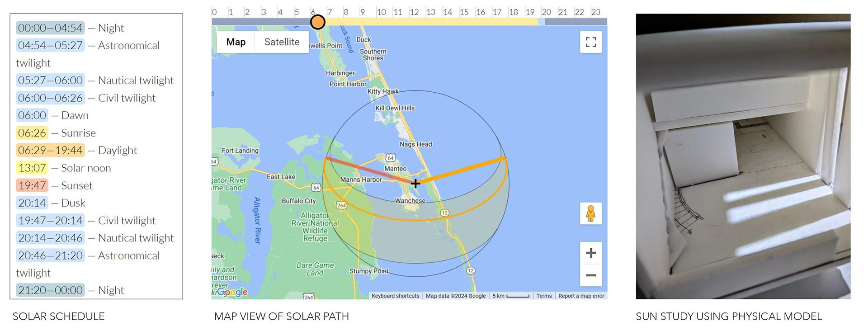Click Stumpy Point map label
The height and width of the screenshot is (331, 868).
point(369,271)
